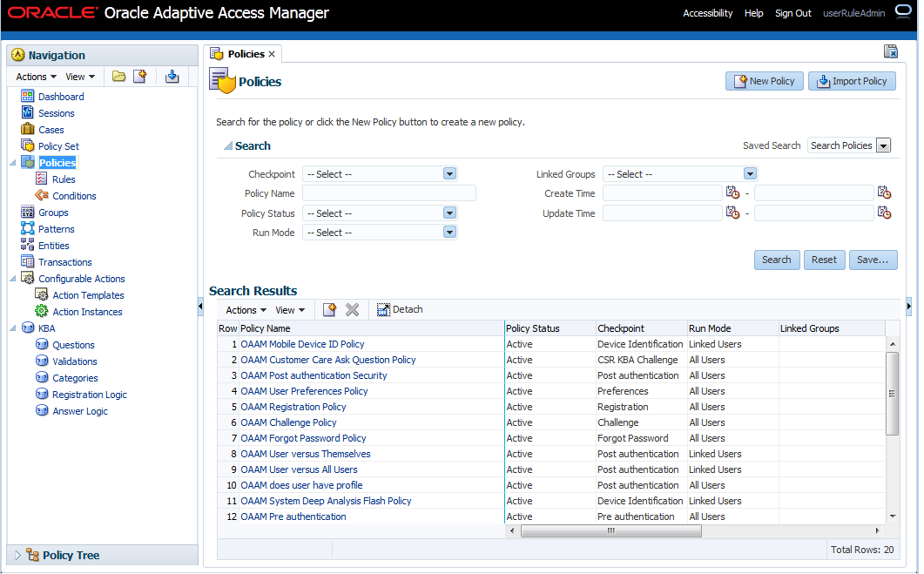Open the Rules node icon
The width and height of the screenshot is (924, 574).
point(41,179)
